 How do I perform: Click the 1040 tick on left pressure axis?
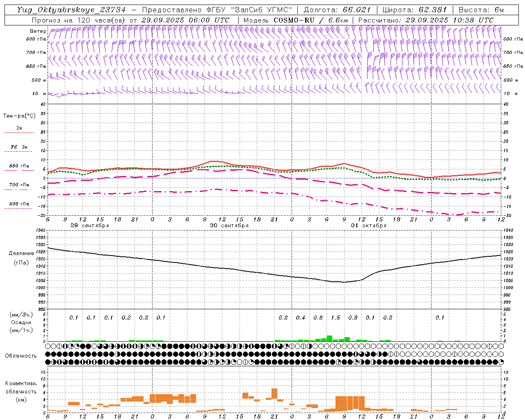coord(41,231)
